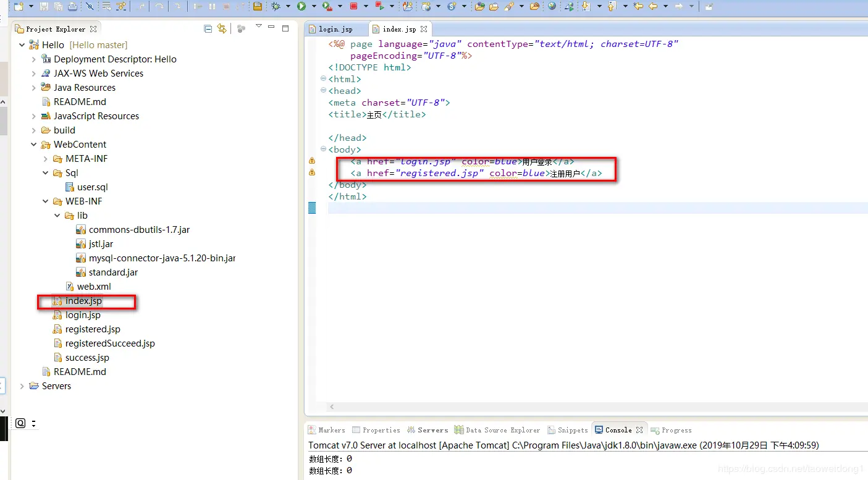
Task: Select registeredSucceed.jsp in Project Explorer
Action: pos(104,343)
